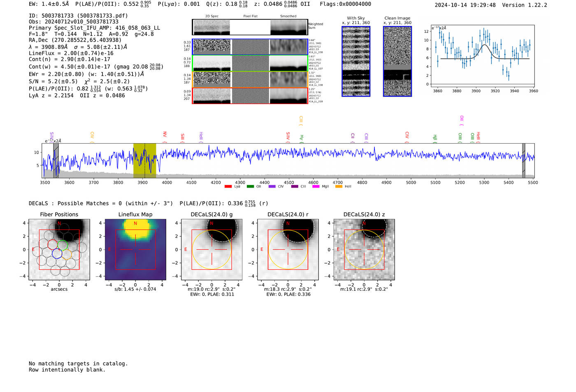Click the 's/b: 1.45 +/- 0.074' caption
Image resolution: width=576 pixels, height=392 pixels.
135,289
